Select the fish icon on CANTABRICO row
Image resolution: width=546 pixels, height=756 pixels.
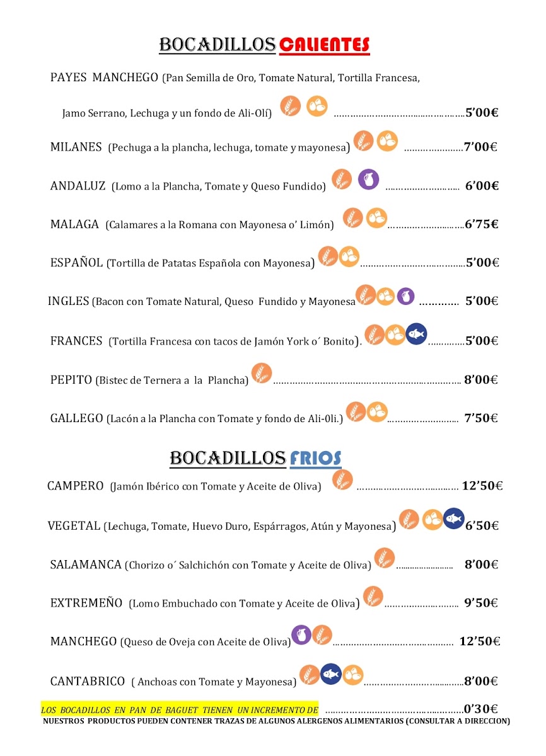[x=331, y=675]
